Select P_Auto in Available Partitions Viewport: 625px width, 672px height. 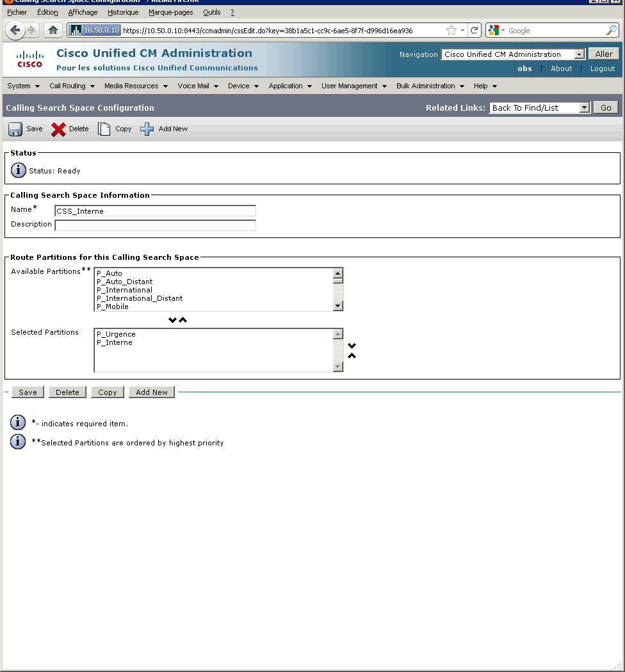(214, 273)
